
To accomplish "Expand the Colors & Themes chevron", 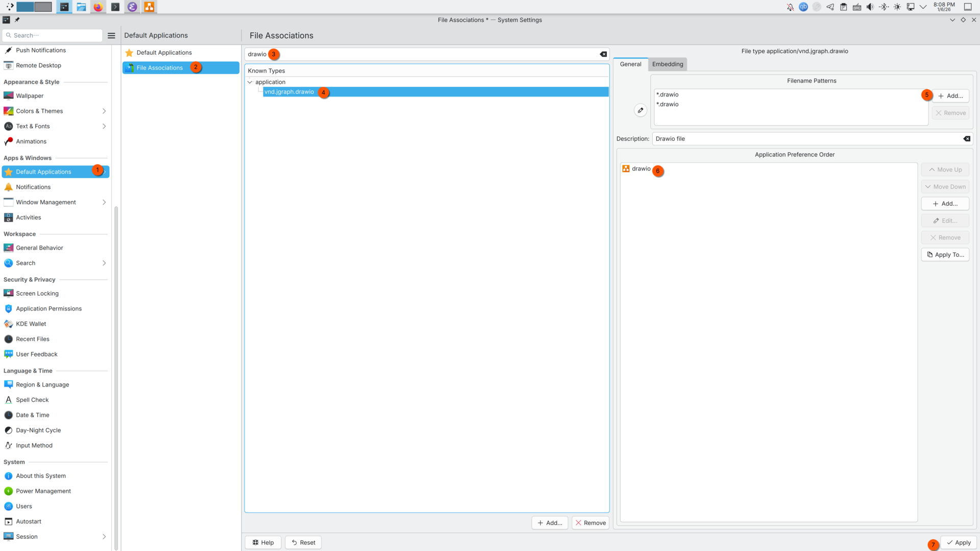I will click(x=104, y=111).
